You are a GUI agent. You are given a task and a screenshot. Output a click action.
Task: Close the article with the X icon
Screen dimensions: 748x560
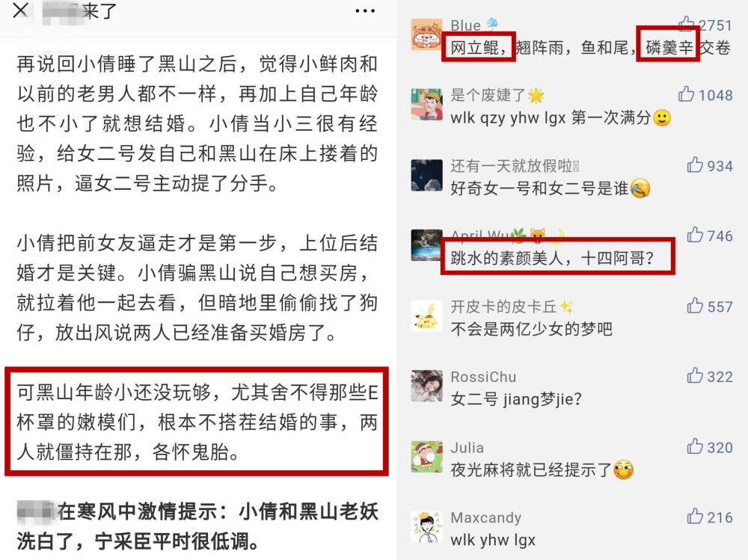pos(20,10)
